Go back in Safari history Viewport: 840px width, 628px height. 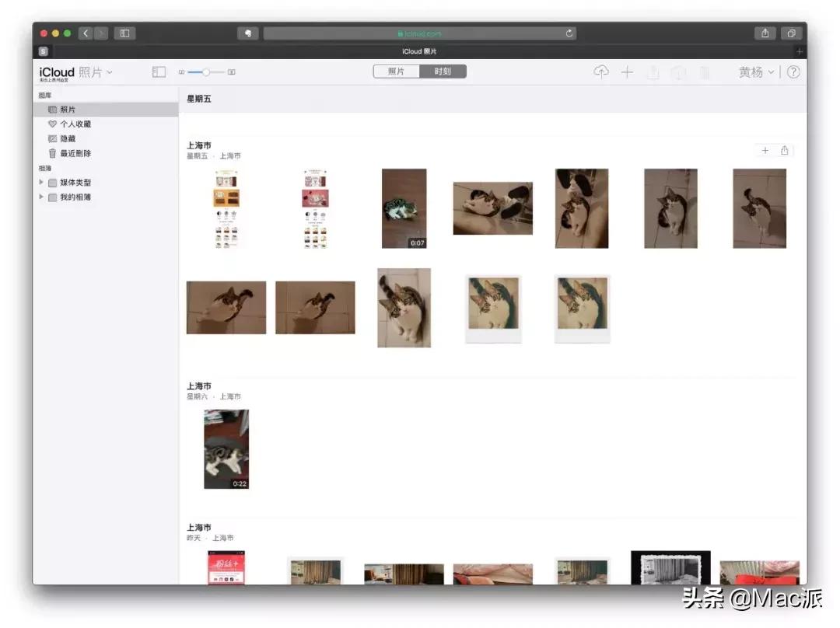[x=86, y=33]
